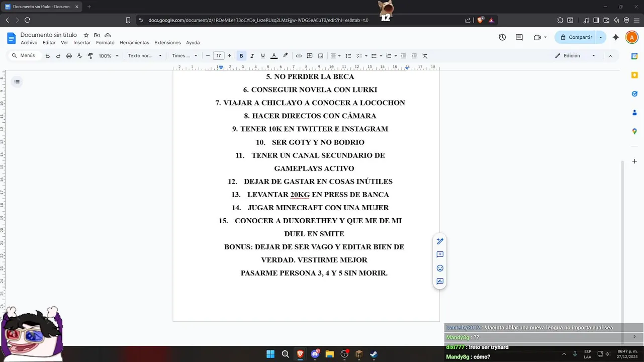Screen dimensions: 644x362
Task: Clear formatting
Action: [x=425, y=56]
